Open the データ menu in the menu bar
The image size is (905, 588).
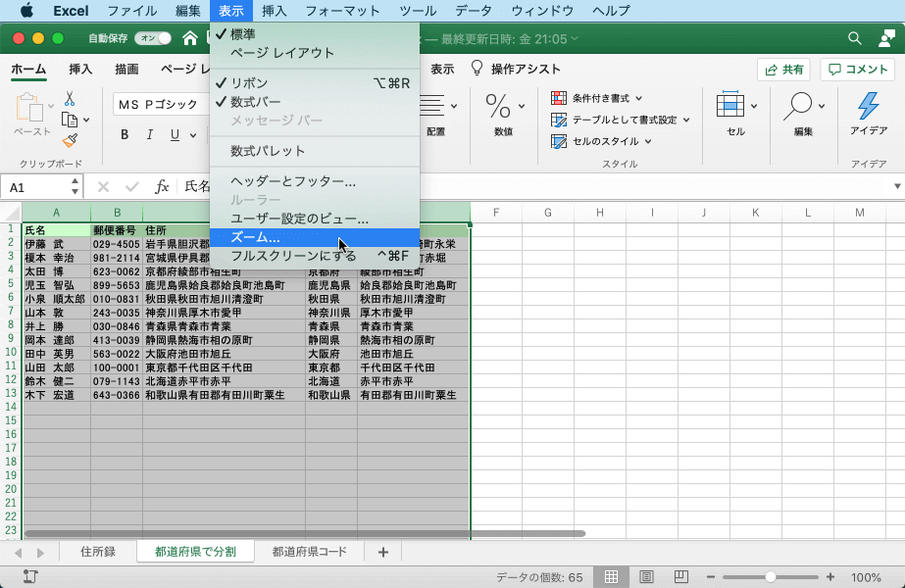pyautogui.click(x=474, y=11)
